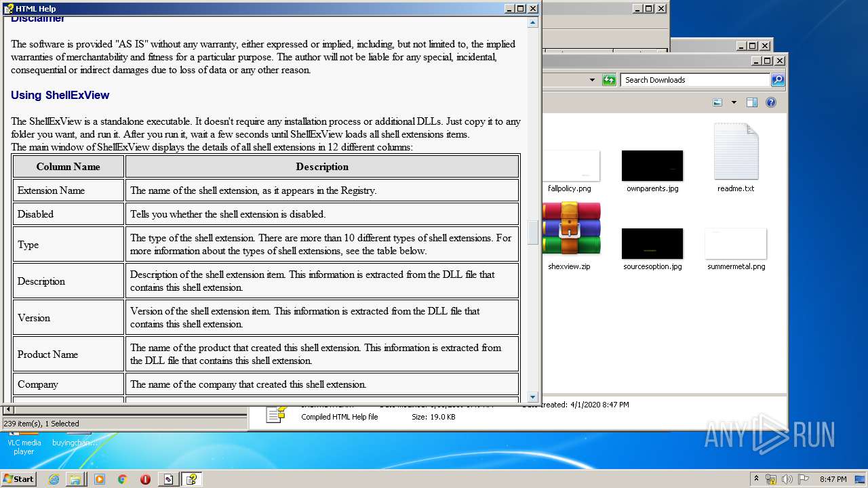
Task: Click the 'Version' column name cell
Action: tap(68, 318)
